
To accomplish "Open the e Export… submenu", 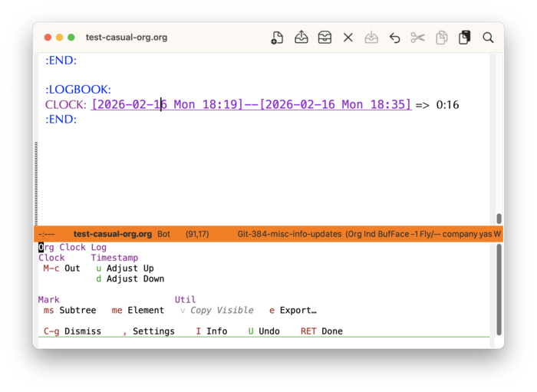I will click(x=293, y=311).
